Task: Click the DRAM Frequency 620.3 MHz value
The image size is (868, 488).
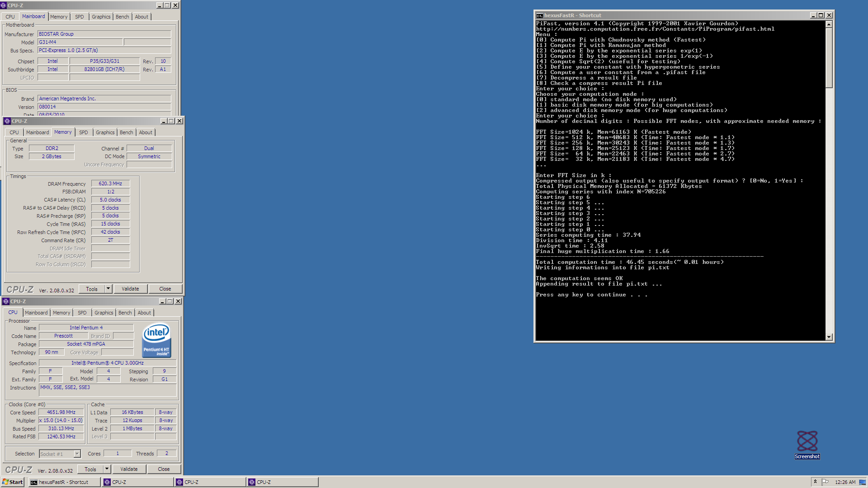Action: [110, 183]
